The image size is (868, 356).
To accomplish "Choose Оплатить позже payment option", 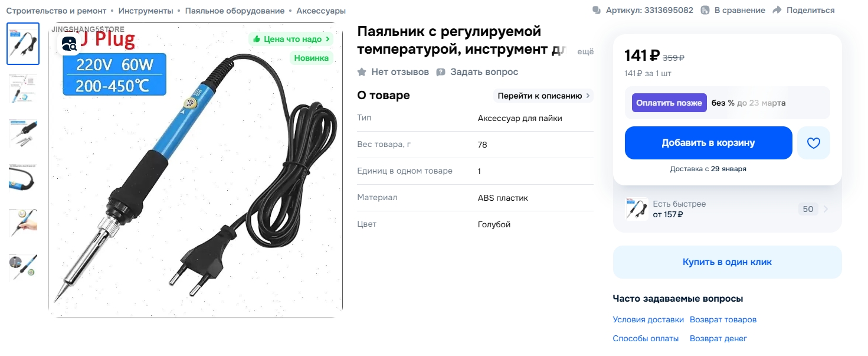I will click(x=669, y=103).
